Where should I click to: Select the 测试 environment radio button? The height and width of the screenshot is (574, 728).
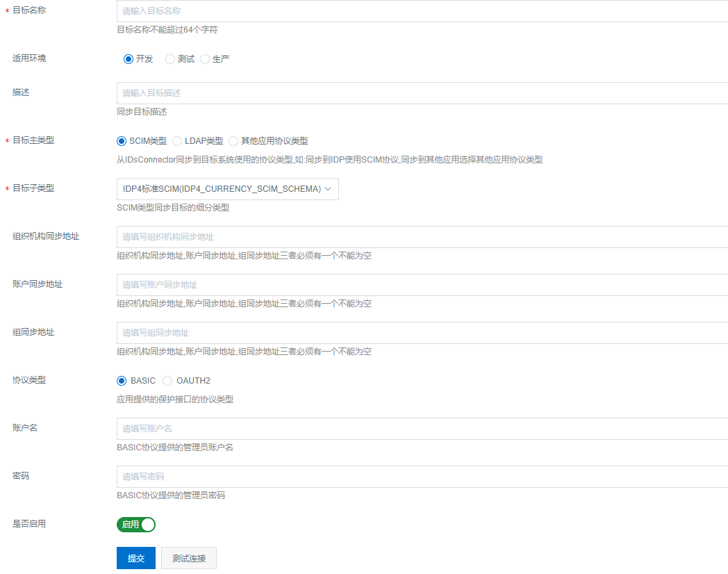170,59
